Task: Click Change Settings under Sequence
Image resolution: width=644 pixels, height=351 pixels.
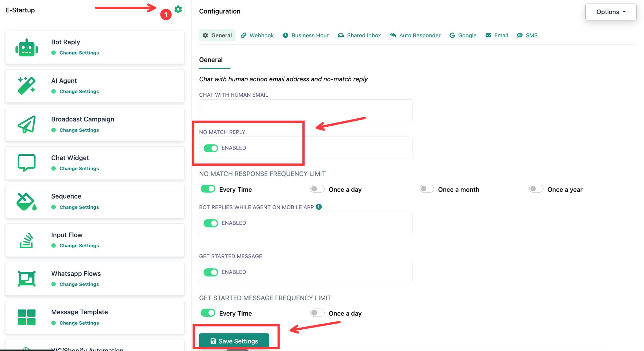Action: click(x=79, y=207)
